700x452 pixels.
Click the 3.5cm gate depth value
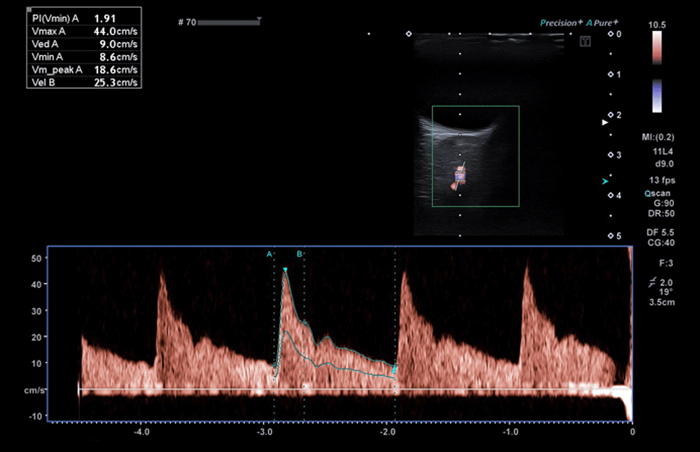point(662,302)
